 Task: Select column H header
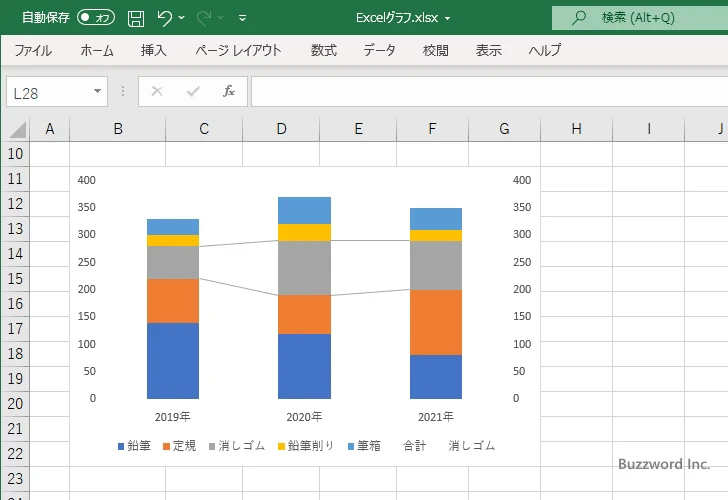(577, 129)
